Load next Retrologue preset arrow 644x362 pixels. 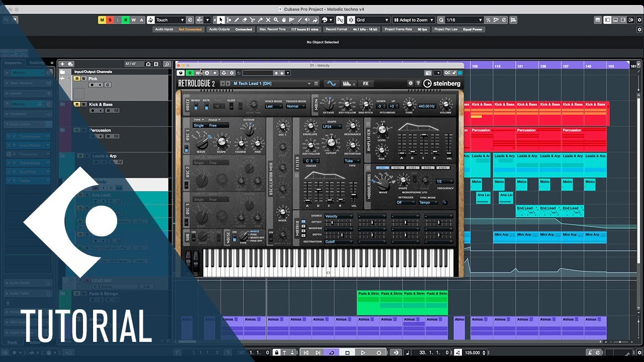[x=228, y=83]
